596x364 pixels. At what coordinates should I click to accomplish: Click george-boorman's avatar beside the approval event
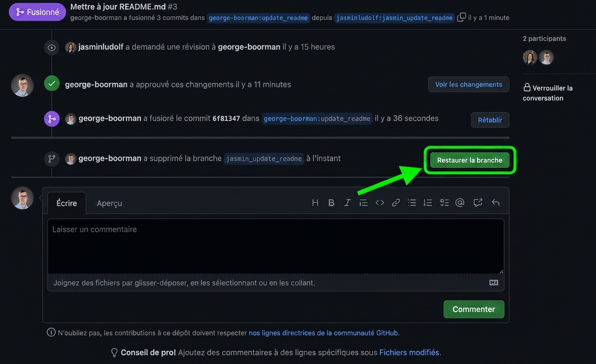(x=22, y=85)
